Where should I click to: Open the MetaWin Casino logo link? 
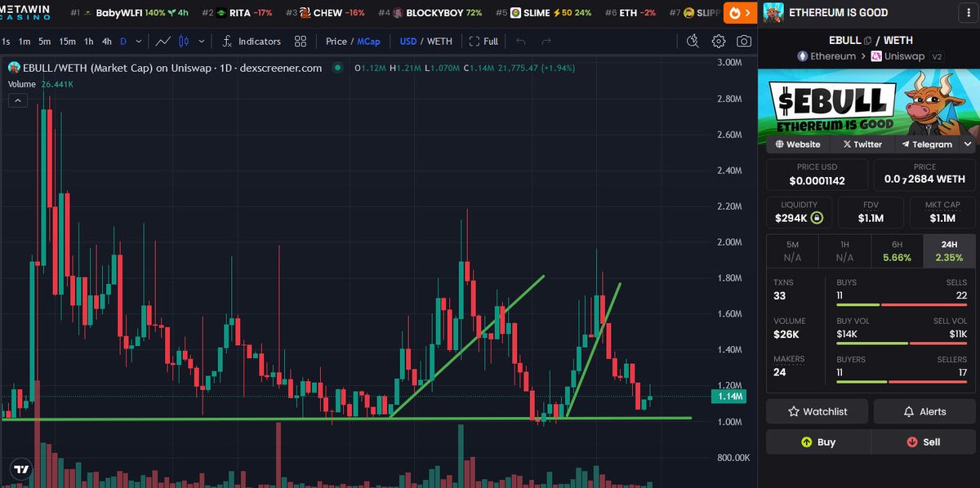click(25, 12)
